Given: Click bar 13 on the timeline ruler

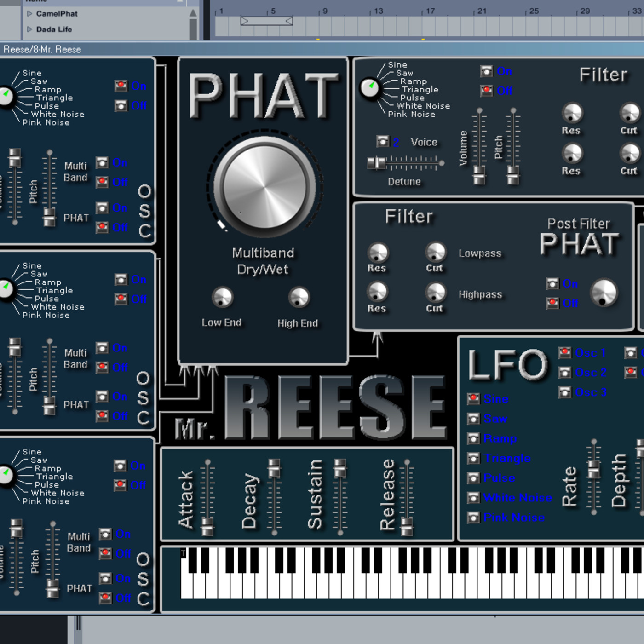Looking at the screenshot, I should (x=377, y=11).
